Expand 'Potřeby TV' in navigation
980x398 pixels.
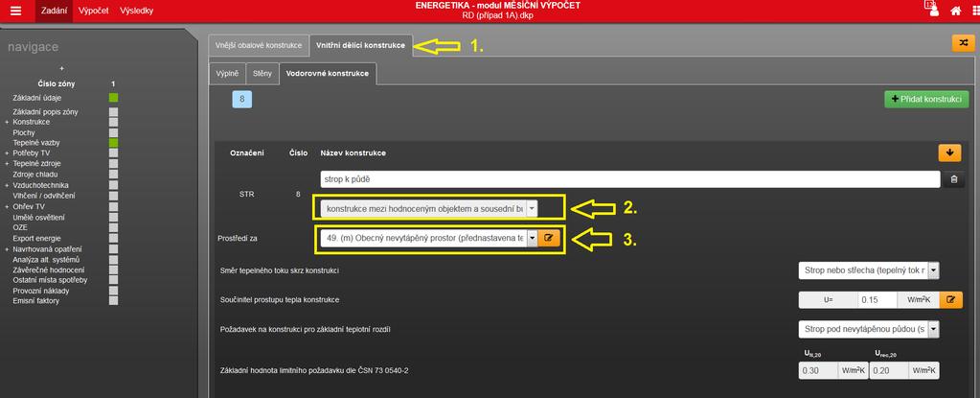7,153
